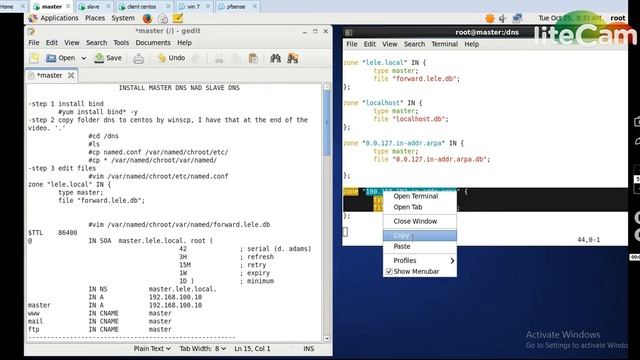Viewport: 640px width, 360px height.
Task: Open terminal window Edit menu
Action: (x=369, y=44)
